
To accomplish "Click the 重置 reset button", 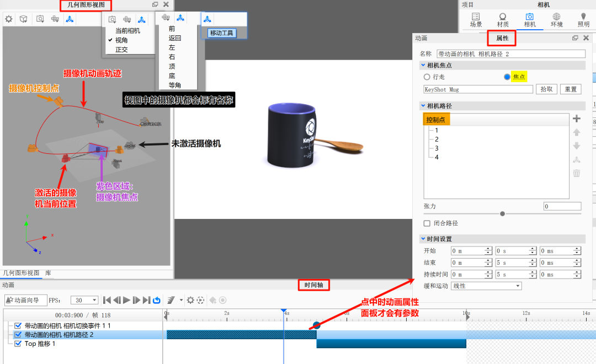I will [571, 89].
